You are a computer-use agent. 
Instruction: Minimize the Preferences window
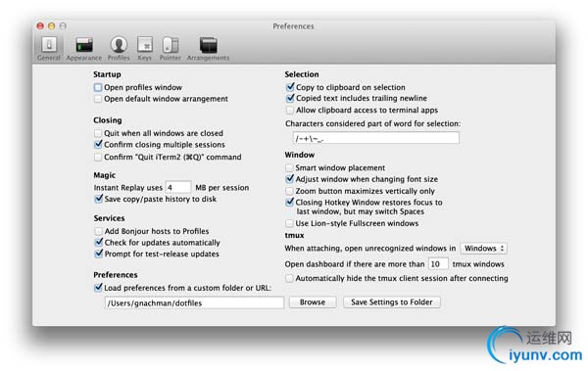coord(51,25)
